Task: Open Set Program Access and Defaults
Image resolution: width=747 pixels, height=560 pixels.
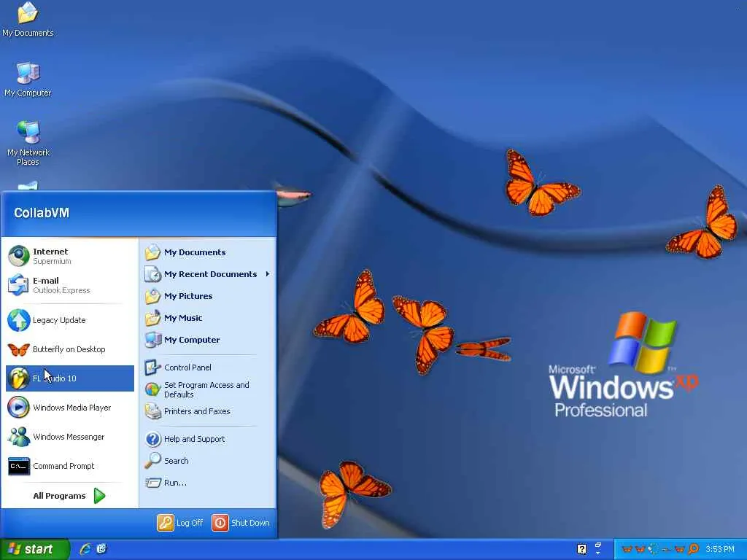Action: [208, 389]
